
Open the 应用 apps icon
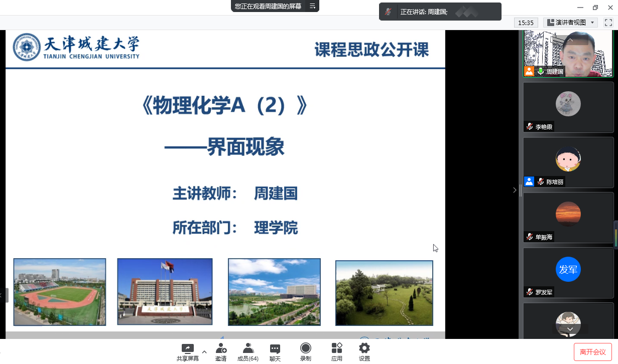click(x=336, y=349)
